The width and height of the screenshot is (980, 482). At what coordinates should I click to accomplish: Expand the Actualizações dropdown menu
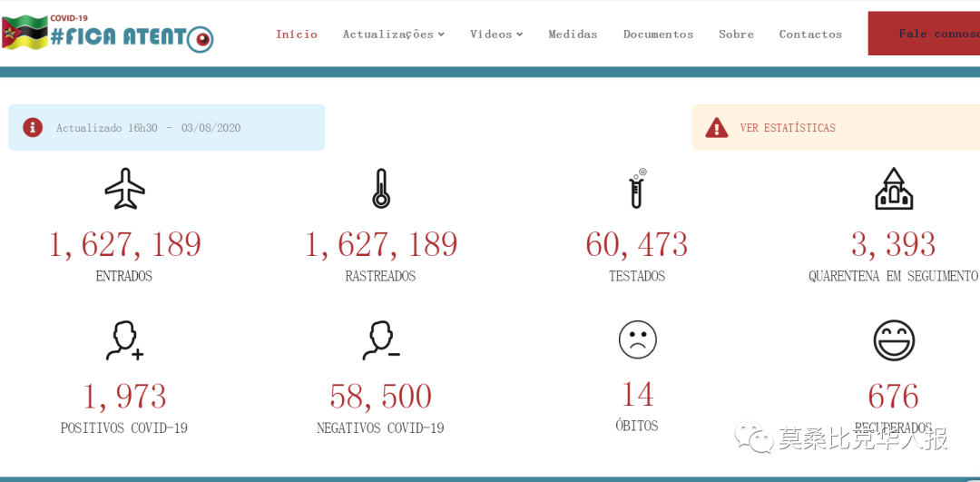point(393,34)
